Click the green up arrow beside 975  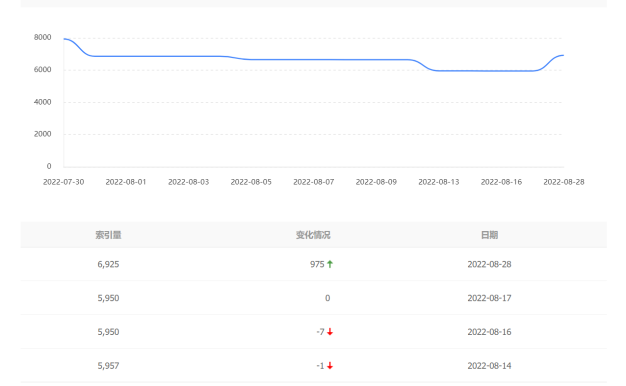[x=330, y=264]
